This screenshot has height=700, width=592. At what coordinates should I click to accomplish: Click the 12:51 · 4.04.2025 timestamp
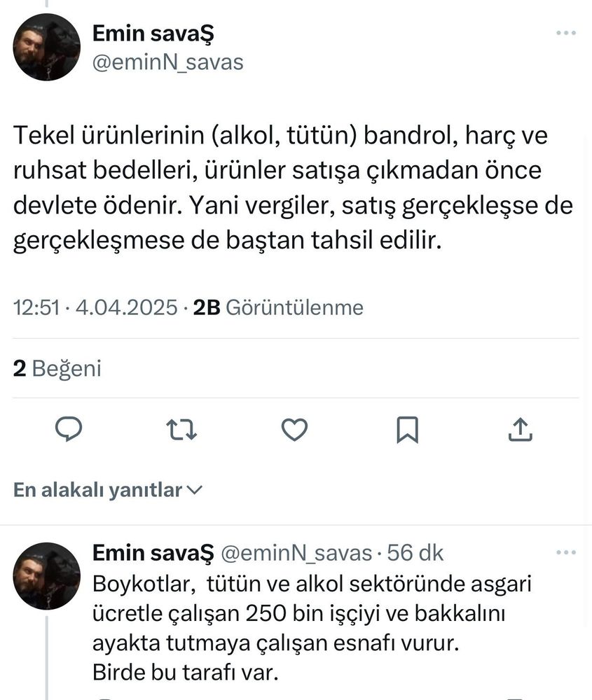click(96, 307)
